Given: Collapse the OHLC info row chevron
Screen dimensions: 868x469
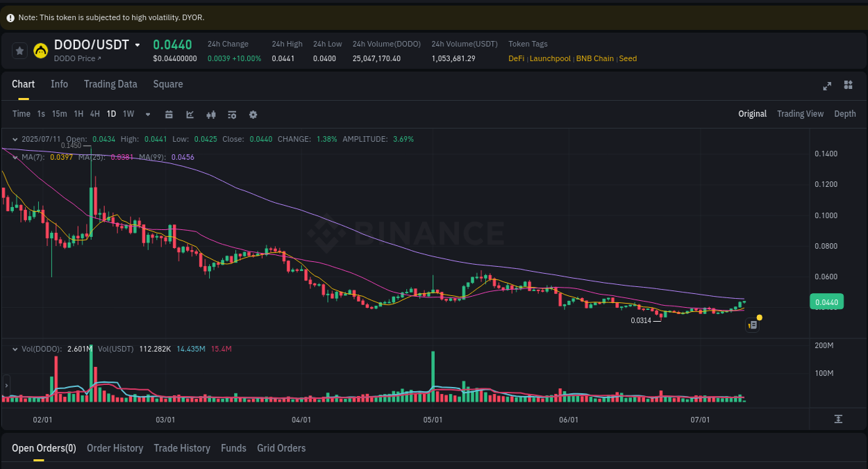Looking at the screenshot, I should tap(14, 139).
